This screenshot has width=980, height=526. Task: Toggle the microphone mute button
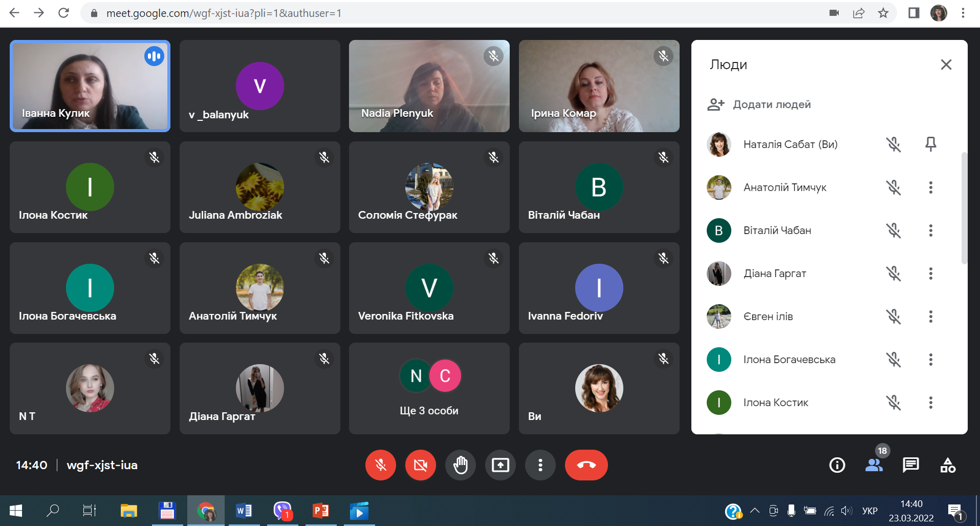(380, 465)
